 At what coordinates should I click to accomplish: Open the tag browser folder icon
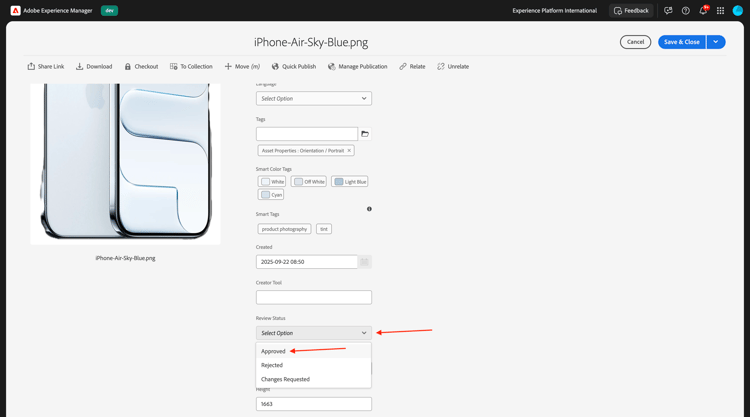pos(365,134)
